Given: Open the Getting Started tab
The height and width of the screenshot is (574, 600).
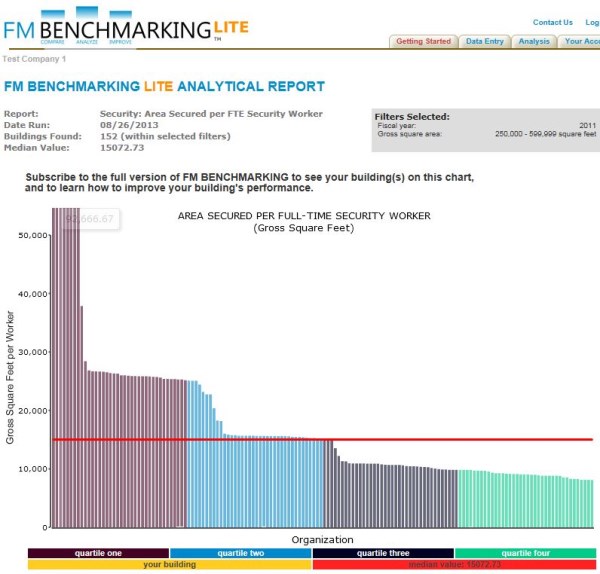Looking at the screenshot, I should 424,41.
